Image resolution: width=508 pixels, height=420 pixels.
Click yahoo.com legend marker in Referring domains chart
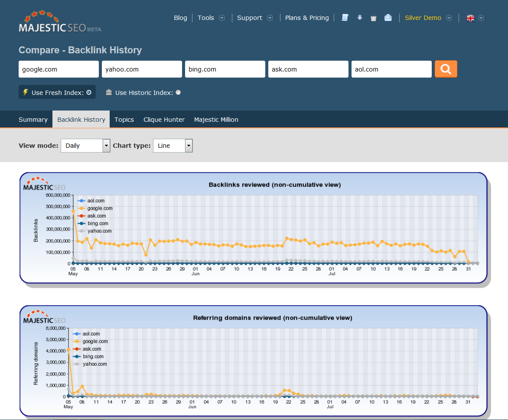(x=76, y=364)
